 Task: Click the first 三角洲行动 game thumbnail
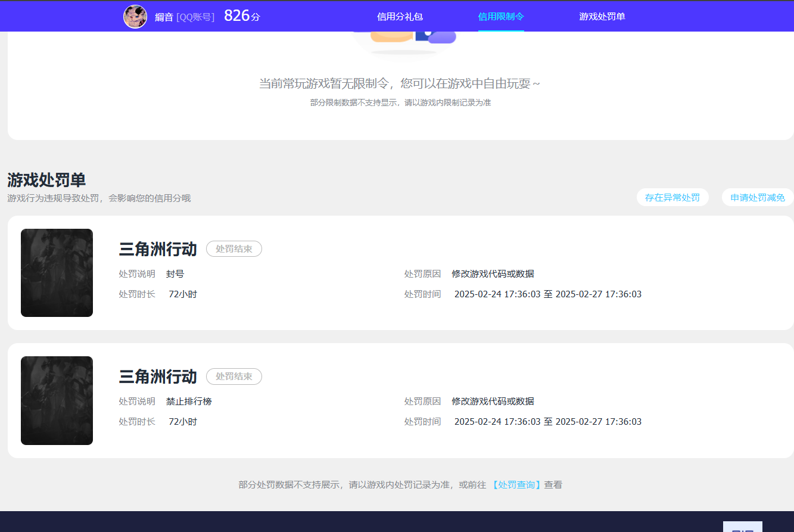tap(57, 272)
